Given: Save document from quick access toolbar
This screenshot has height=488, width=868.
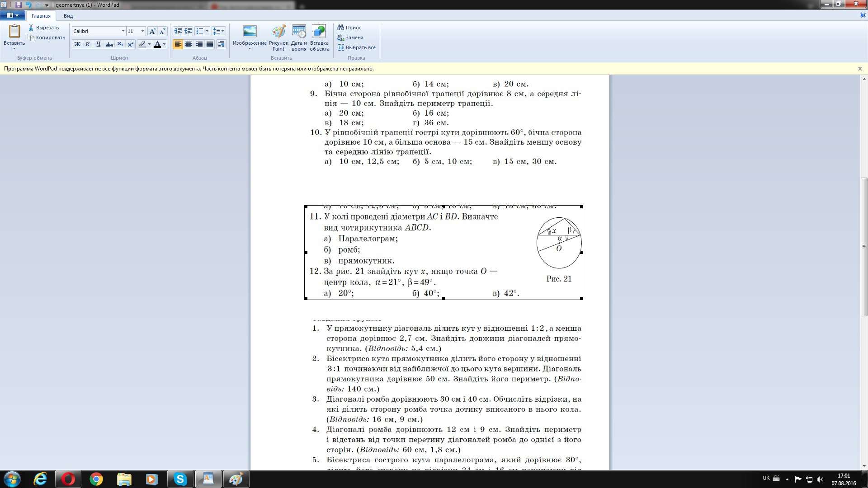Looking at the screenshot, I should click(x=19, y=5).
